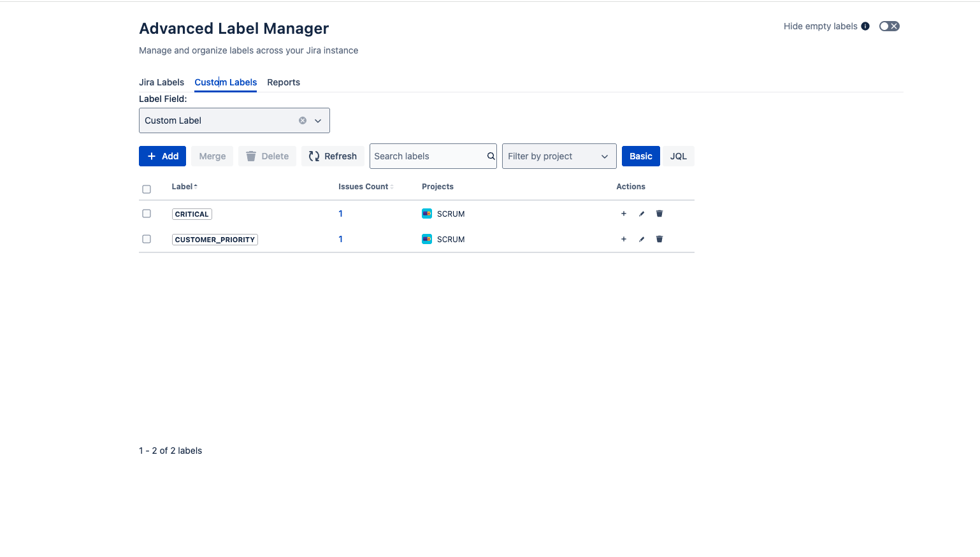
Task: Click the plus icon in CUSTOMER_PRIORITY actions
Action: [623, 239]
